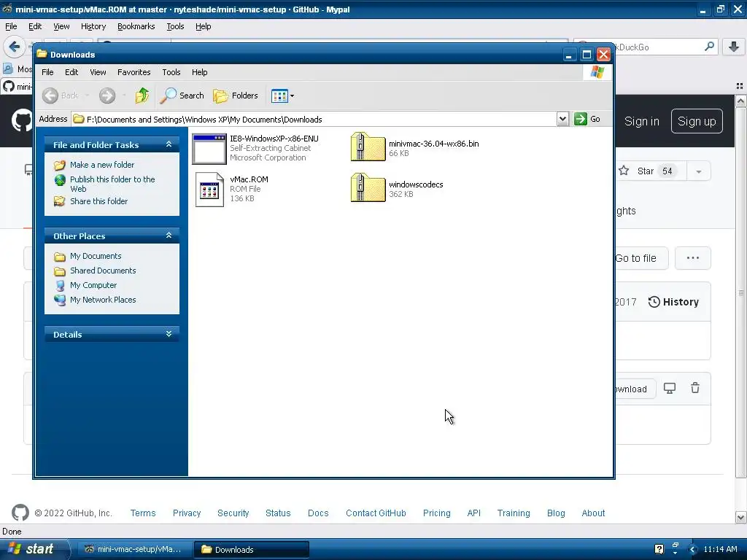Screen dimensions: 747x560
Task: Open the Mypal History menu
Action: click(x=93, y=27)
